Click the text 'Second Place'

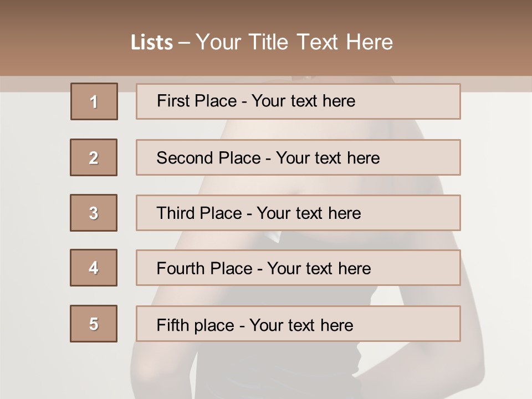tap(208, 158)
